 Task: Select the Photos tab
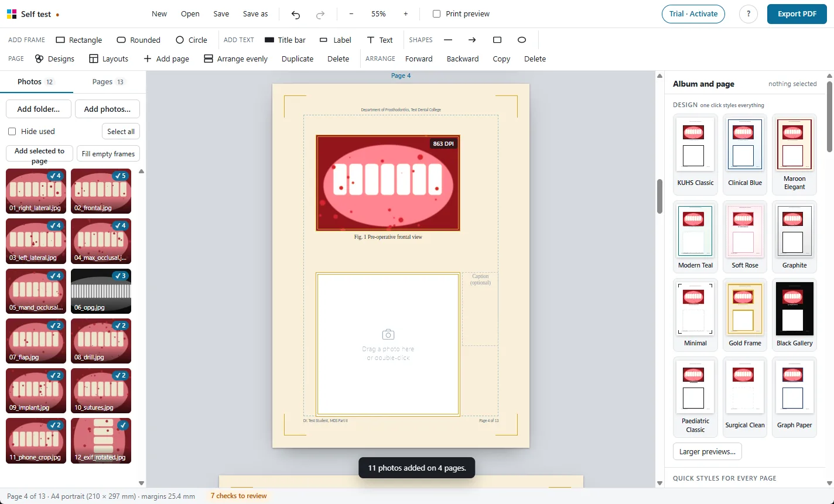pyautogui.click(x=36, y=82)
